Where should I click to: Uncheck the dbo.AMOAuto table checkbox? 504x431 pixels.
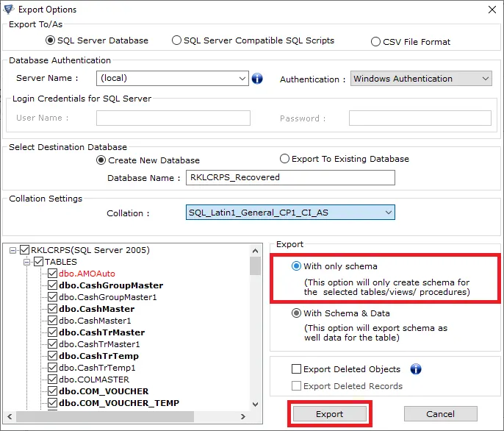(53, 274)
